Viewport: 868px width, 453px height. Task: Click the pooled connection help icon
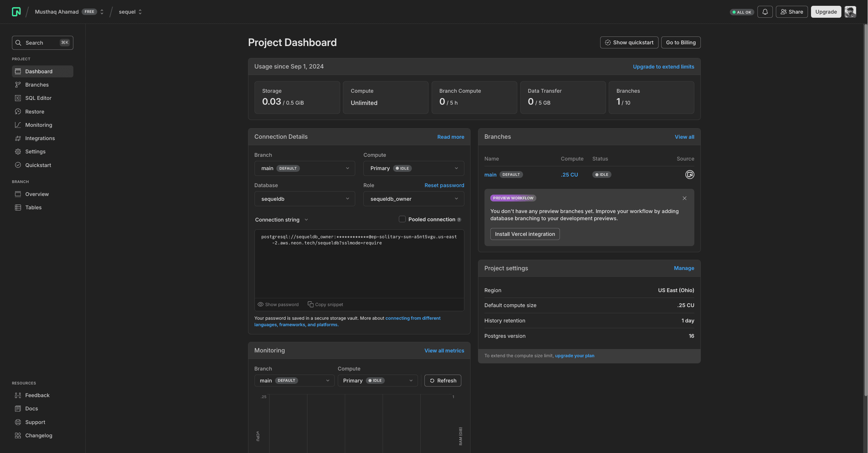point(459,220)
